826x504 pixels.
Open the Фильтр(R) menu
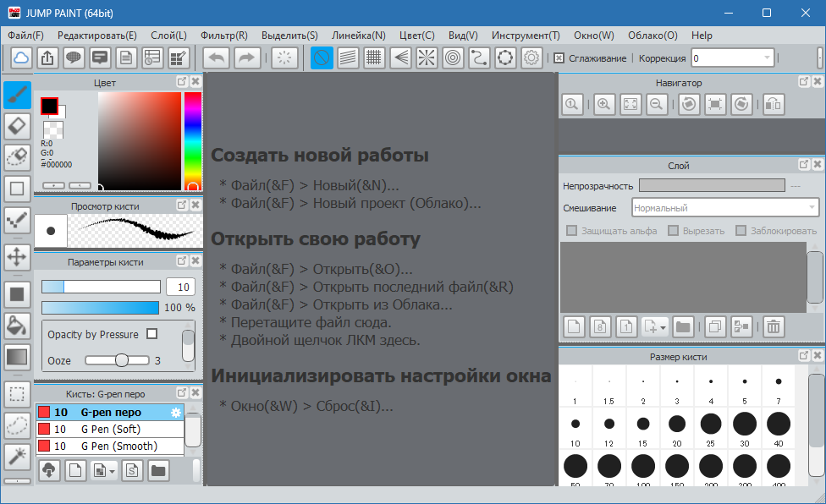(224, 36)
